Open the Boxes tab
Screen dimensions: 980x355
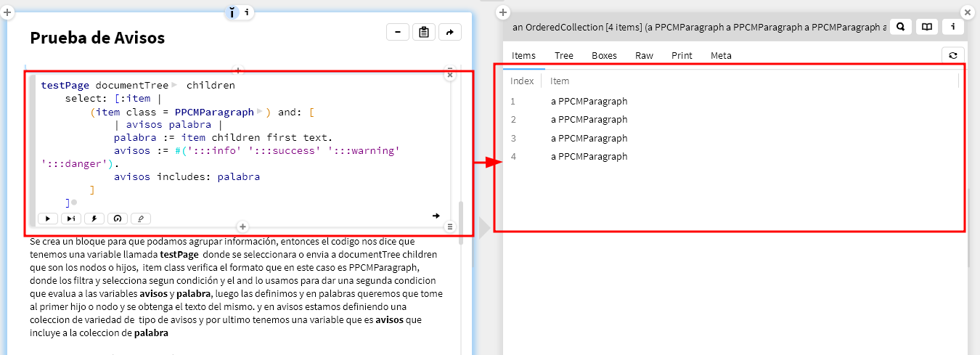(x=604, y=56)
